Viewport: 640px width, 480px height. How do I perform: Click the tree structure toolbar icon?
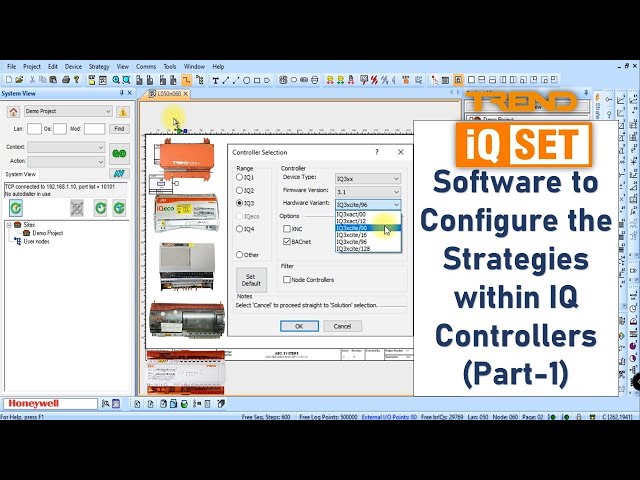(200, 80)
